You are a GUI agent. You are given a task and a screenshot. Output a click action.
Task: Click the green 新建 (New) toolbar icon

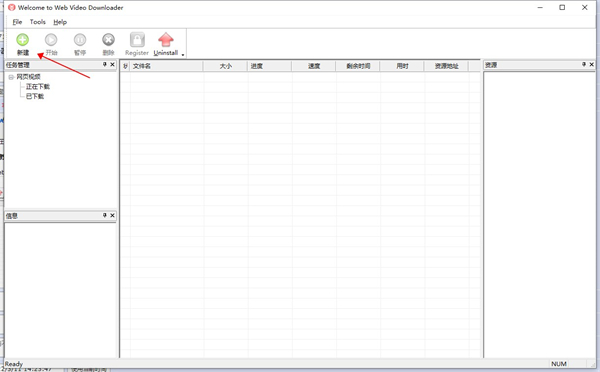(x=23, y=40)
